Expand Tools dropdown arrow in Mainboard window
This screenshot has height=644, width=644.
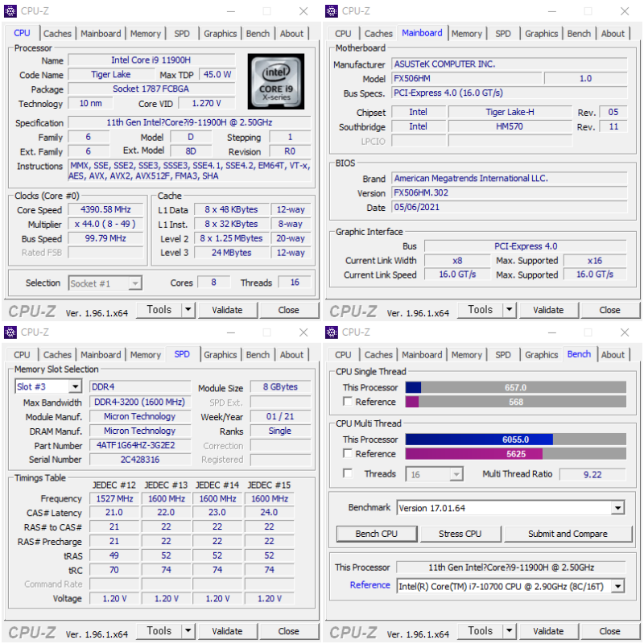coord(510,310)
